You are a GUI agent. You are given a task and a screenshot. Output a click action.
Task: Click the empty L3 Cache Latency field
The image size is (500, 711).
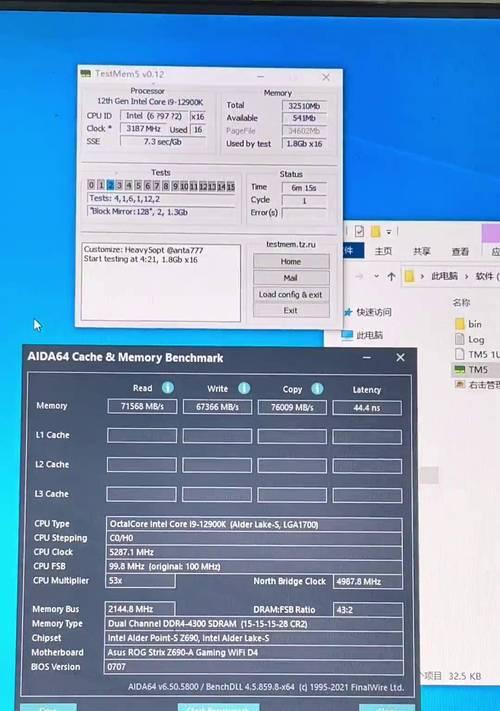pos(367,495)
